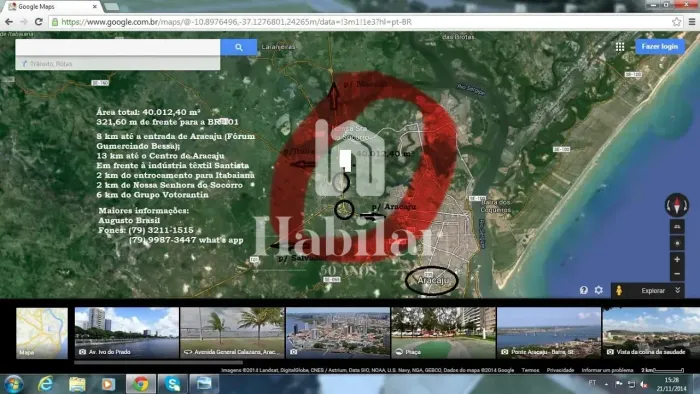Open Avenida General Calazans photo
The image size is (700, 394).
[x=232, y=332]
